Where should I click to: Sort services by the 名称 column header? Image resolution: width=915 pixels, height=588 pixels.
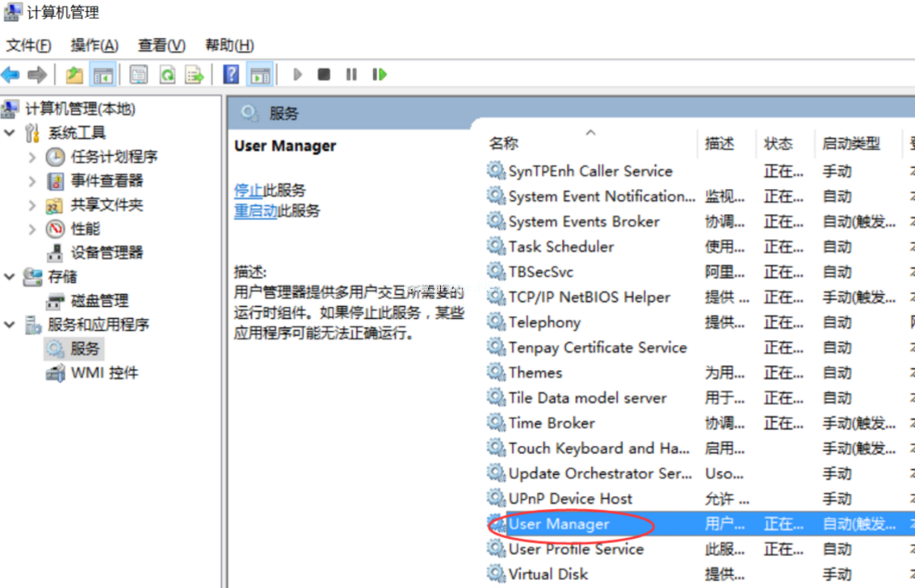click(503, 142)
